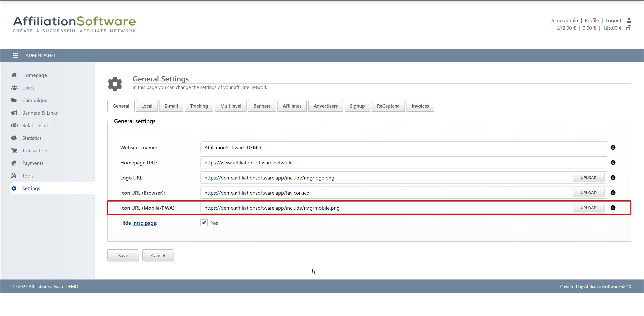Click the Save button
644x316 pixels.
point(123,255)
